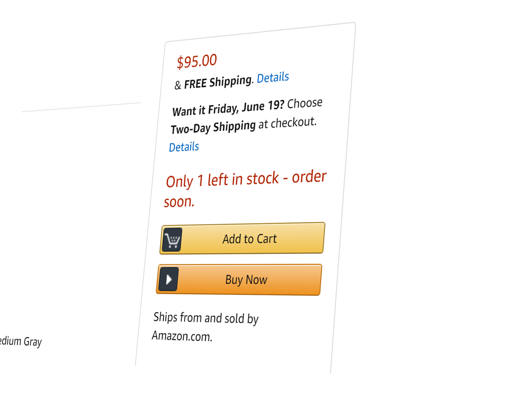Click the play arrow icon on Buy Now

click(168, 279)
